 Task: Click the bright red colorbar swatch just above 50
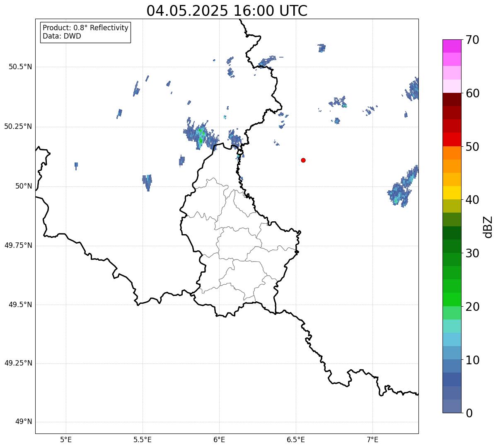coord(452,140)
